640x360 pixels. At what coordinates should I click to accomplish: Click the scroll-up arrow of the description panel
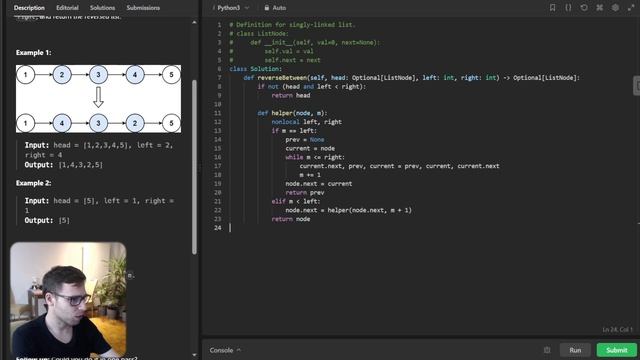point(194,22)
